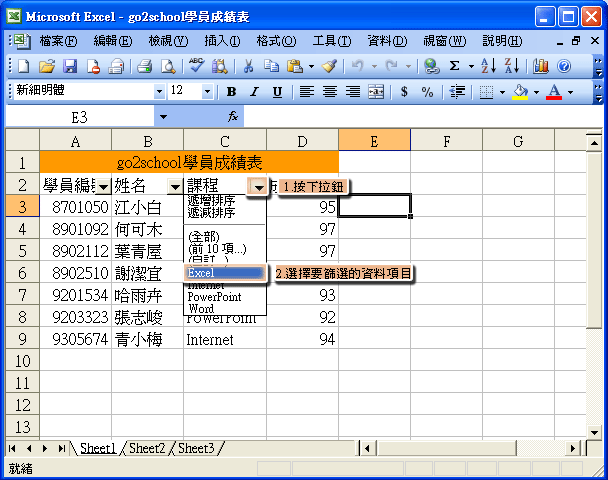The width and height of the screenshot is (608, 480).
Task: Click the Print icon
Action: pos(144,66)
